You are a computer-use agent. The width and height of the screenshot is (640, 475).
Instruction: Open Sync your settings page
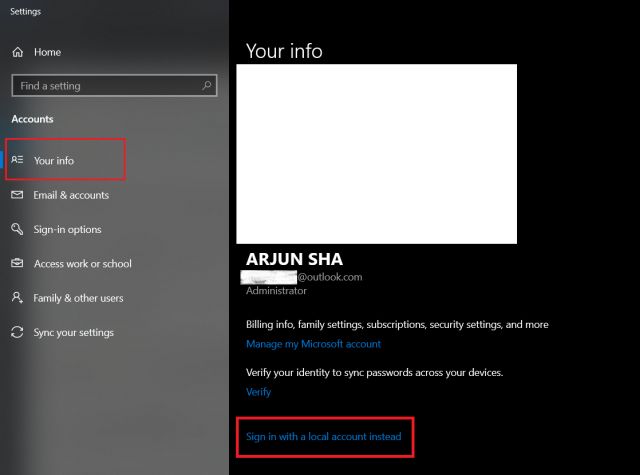pyautogui.click(x=73, y=333)
